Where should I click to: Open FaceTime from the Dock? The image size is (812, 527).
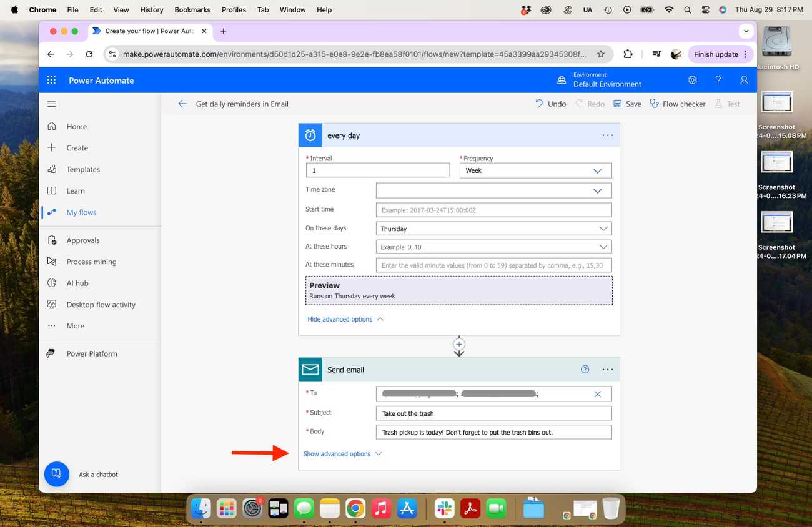496,508
